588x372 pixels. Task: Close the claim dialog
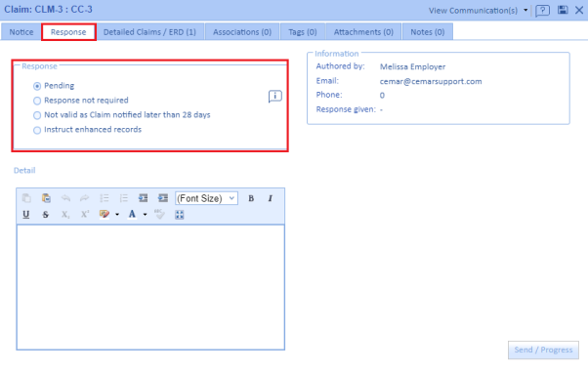(579, 10)
